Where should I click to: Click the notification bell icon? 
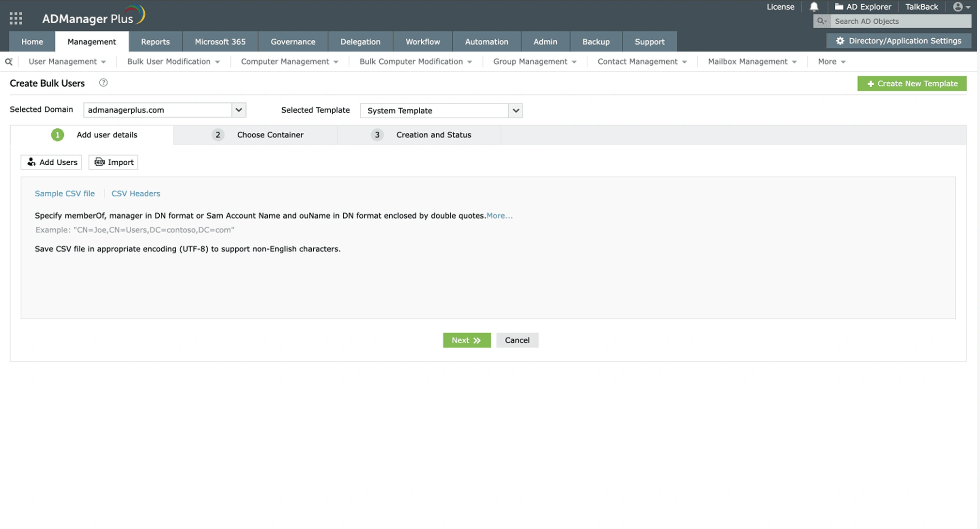814,7
